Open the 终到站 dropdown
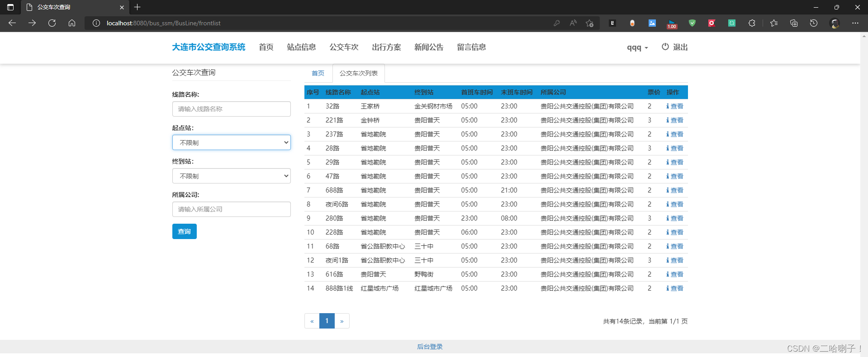The height and width of the screenshot is (357, 868). (231, 176)
